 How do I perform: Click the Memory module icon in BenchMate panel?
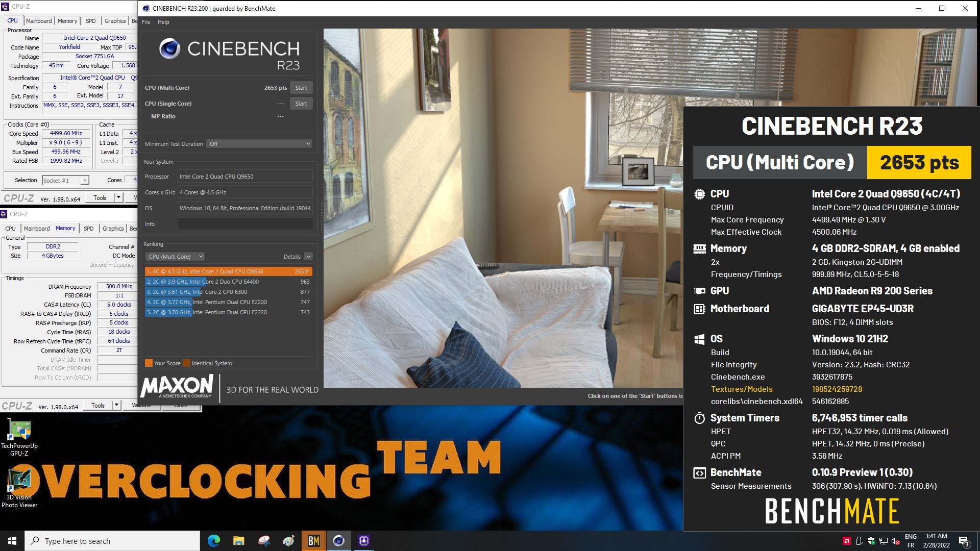point(699,248)
